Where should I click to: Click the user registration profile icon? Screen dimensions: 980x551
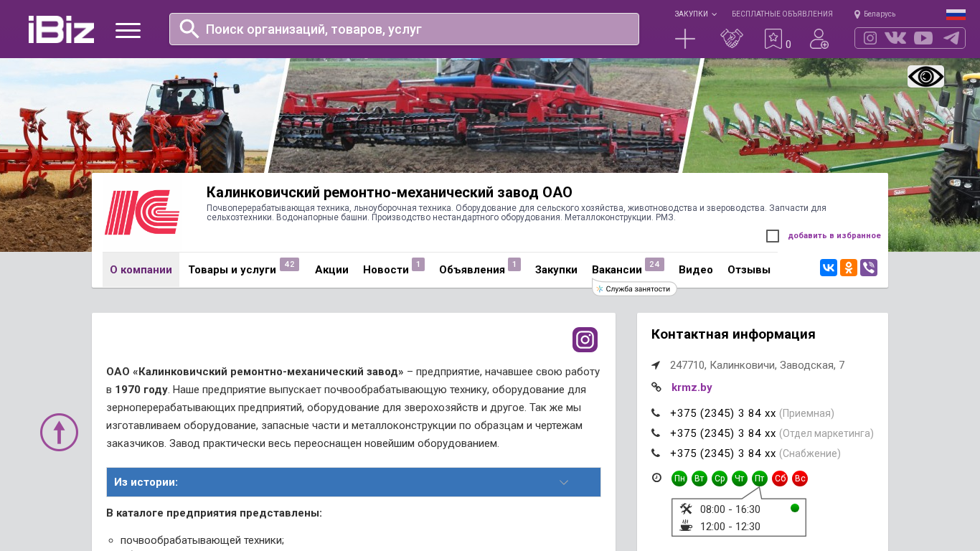coord(819,39)
